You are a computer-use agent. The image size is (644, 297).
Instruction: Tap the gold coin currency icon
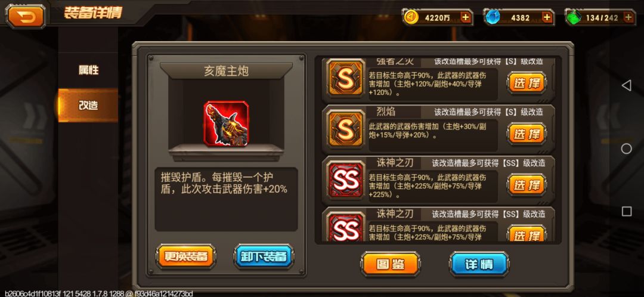411,17
